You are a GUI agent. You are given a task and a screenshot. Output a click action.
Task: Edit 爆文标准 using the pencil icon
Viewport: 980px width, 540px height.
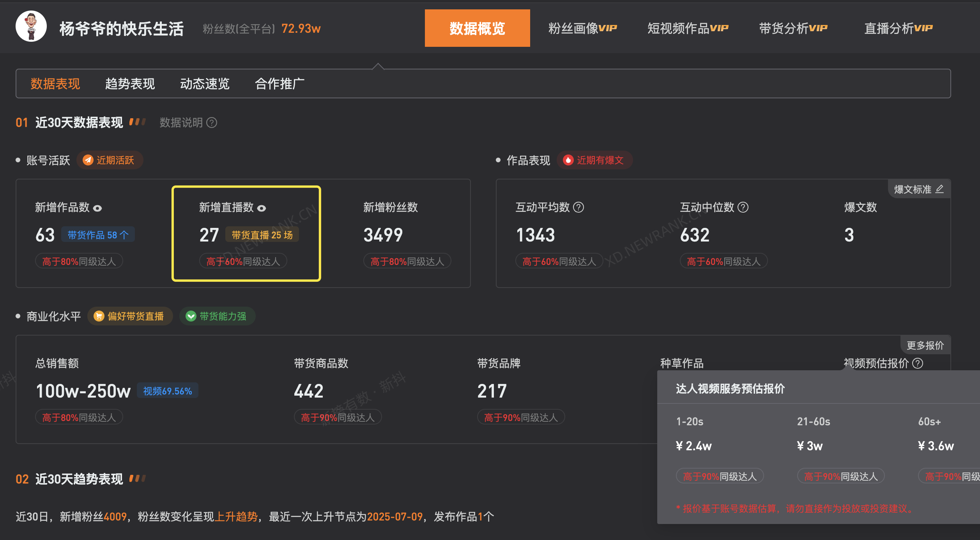pos(939,188)
